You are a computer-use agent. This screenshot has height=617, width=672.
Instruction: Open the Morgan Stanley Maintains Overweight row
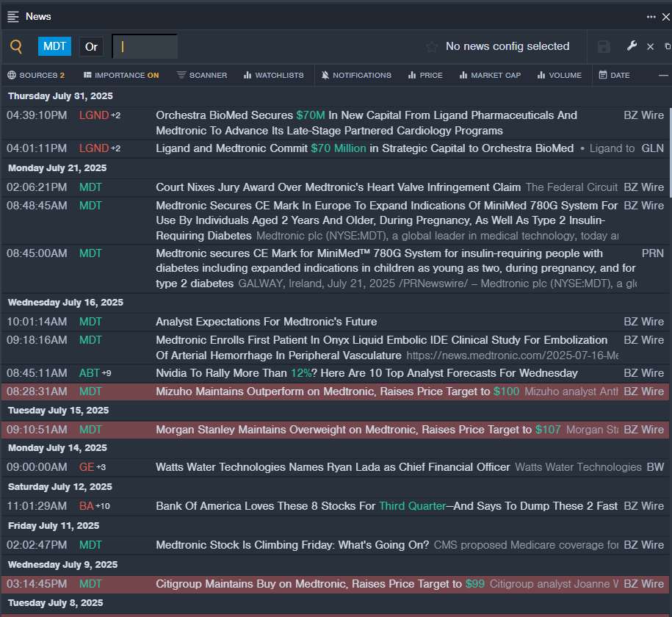(x=335, y=430)
